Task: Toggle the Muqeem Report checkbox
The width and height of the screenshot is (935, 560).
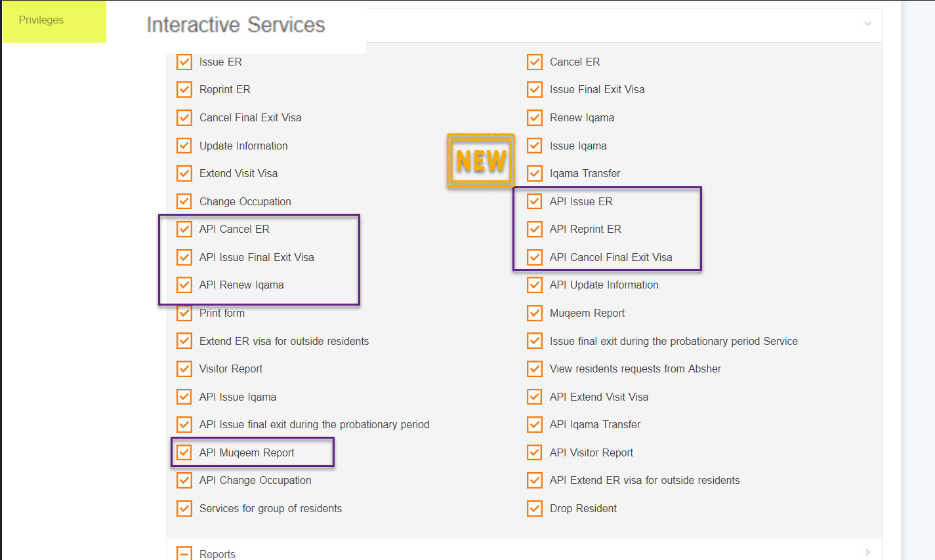Action: [535, 313]
